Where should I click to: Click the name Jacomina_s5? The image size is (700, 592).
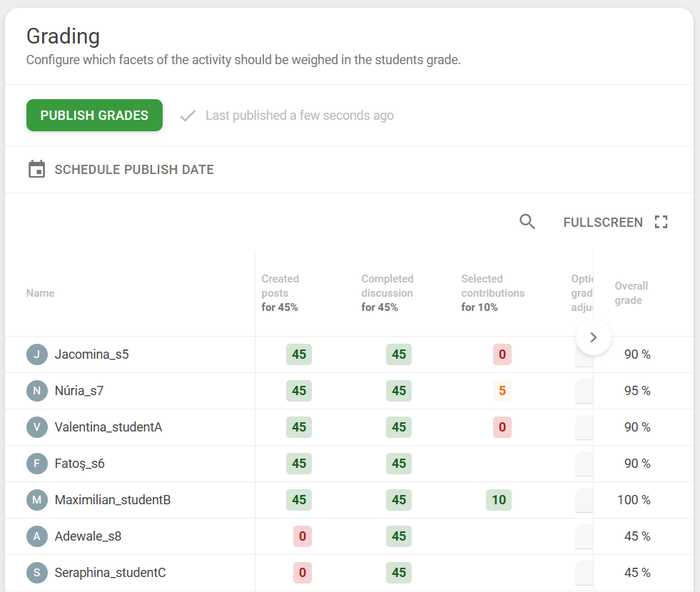tap(91, 354)
